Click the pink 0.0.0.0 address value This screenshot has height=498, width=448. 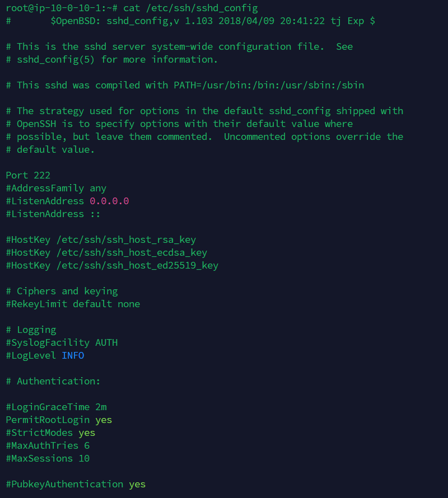tap(109, 201)
